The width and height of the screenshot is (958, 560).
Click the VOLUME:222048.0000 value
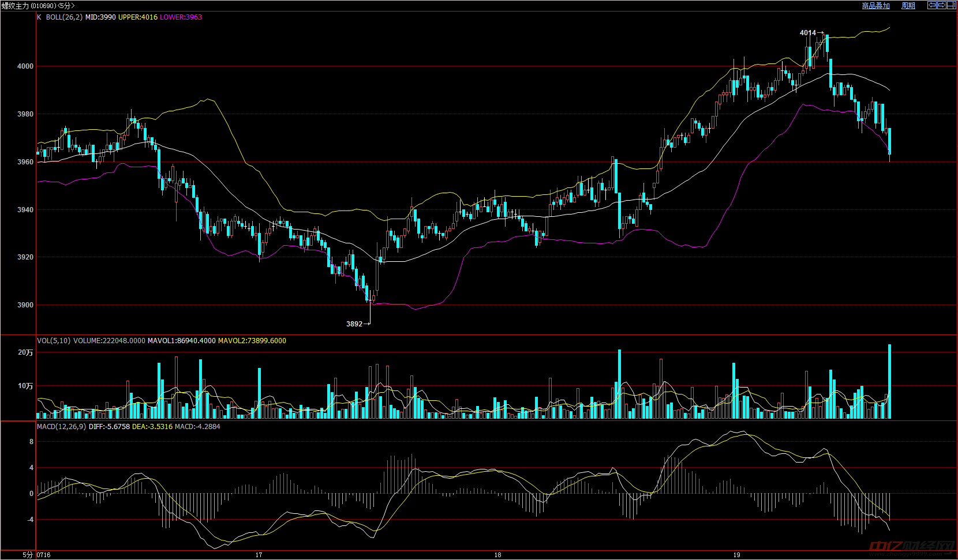pos(109,341)
